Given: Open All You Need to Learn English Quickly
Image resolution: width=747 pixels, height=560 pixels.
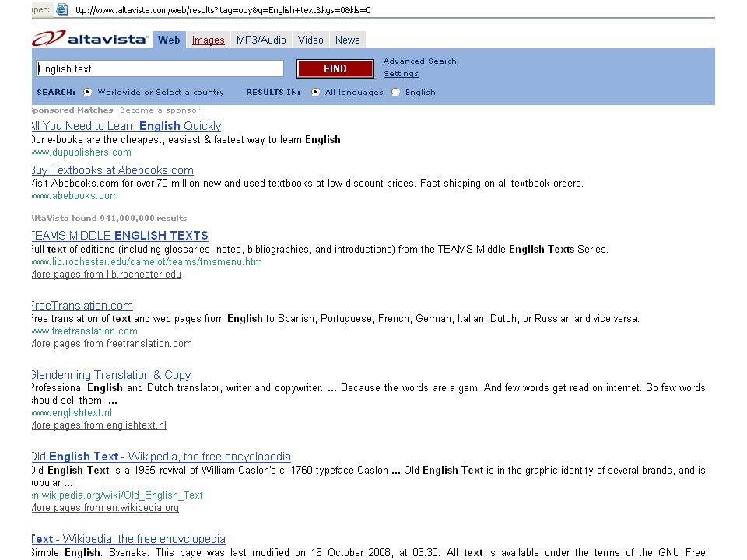Looking at the screenshot, I should tap(126, 126).
